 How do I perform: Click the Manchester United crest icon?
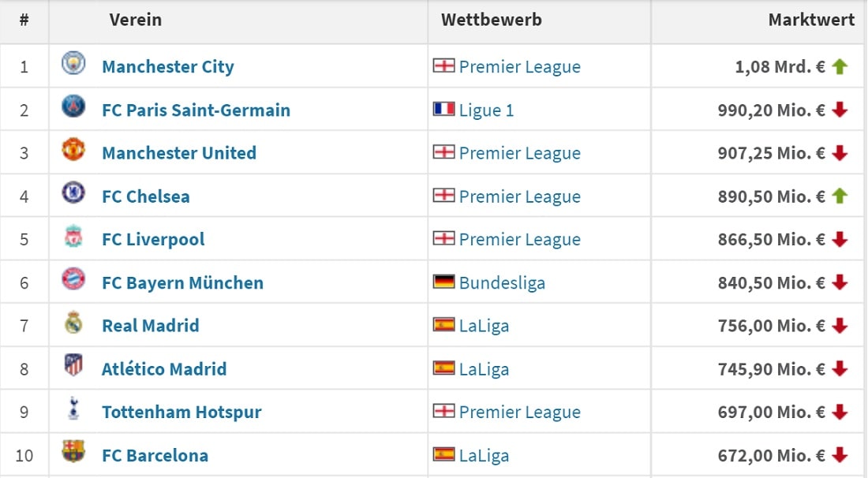tap(73, 150)
